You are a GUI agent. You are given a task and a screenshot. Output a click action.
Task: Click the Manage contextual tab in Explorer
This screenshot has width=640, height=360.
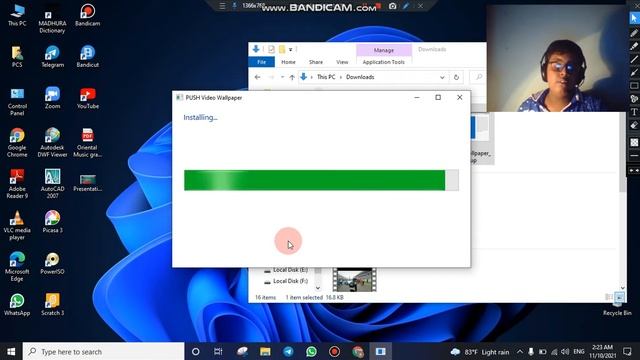(384, 50)
